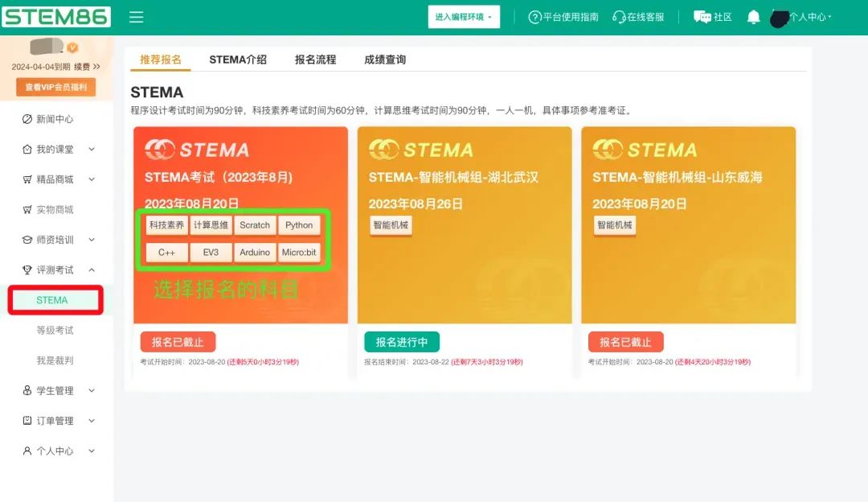Click 智能机械 tag on 湖北武汉 card
The height and width of the screenshot is (502, 868).
pyautogui.click(x=391, y=225)
